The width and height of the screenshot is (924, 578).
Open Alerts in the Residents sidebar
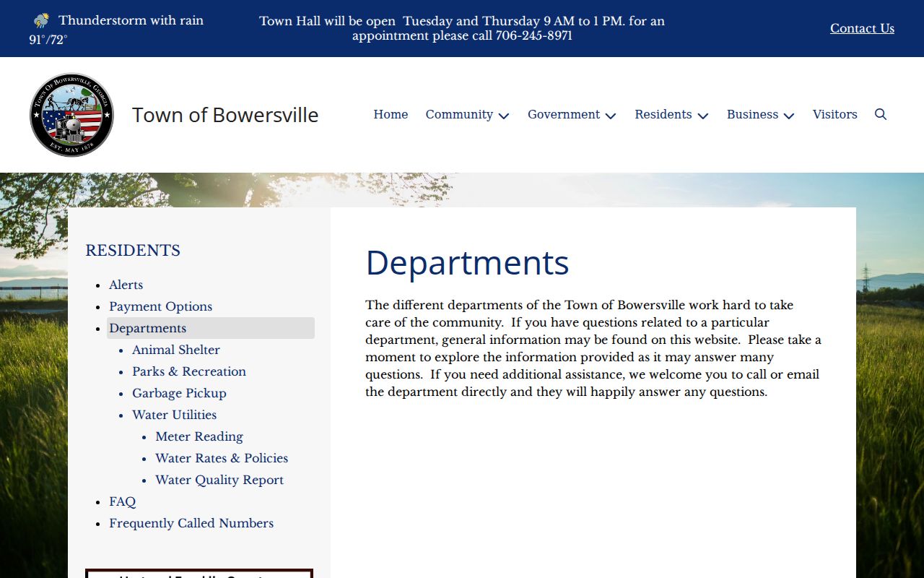pos(126,285)
